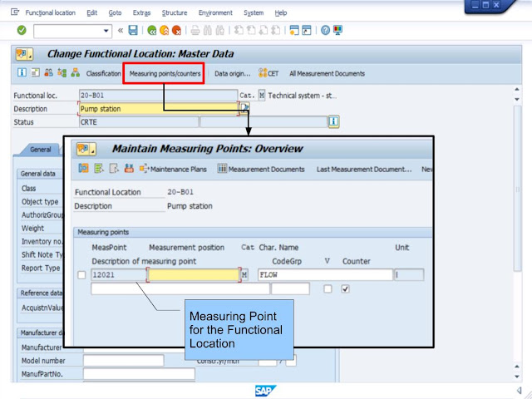The height and width of the screenshot is (399, 532).
Task: Click Last Measurement Document button
Action: tap(364, 170)
